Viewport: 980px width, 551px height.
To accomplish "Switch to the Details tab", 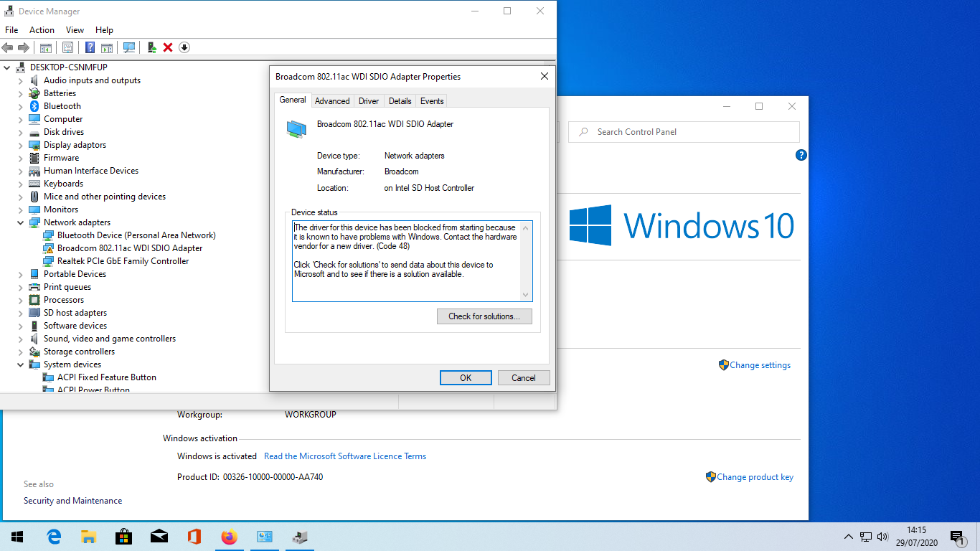I will point(400,101).
